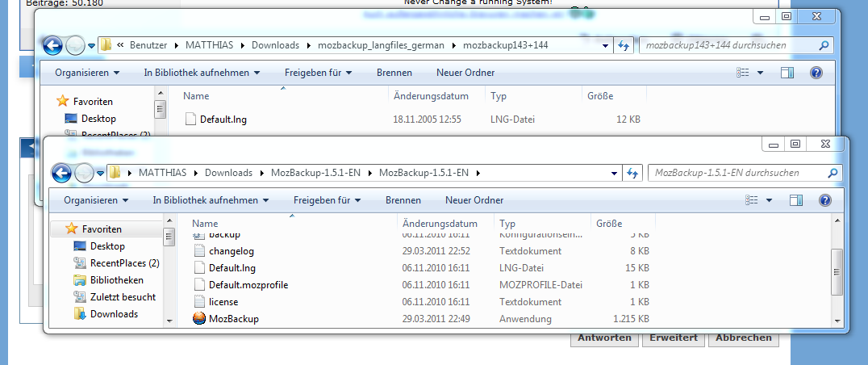The image size is (868, 365).
Task: Click Downloads breadcrumb in front window address bar
Action: [x=228, y=173]
